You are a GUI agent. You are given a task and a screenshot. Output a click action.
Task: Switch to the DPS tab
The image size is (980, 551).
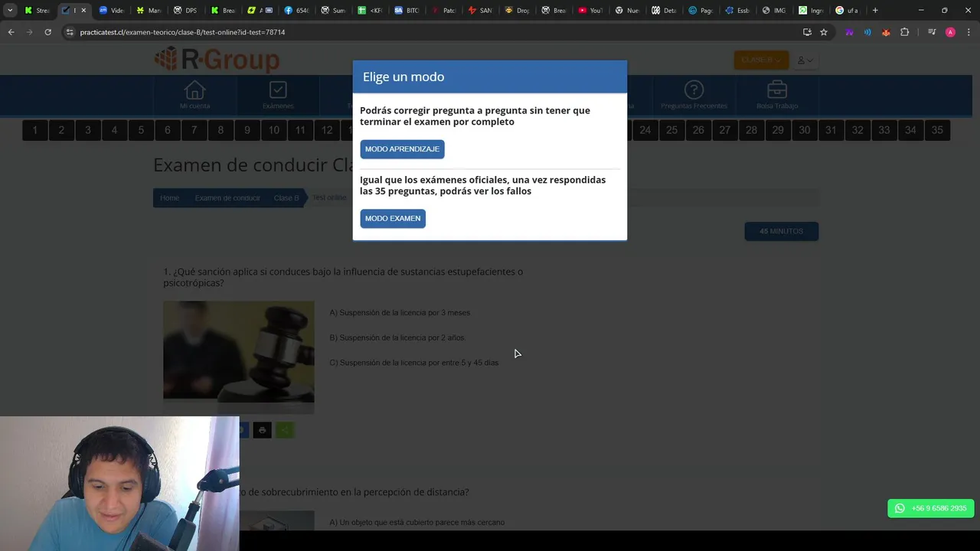point(185,10)
